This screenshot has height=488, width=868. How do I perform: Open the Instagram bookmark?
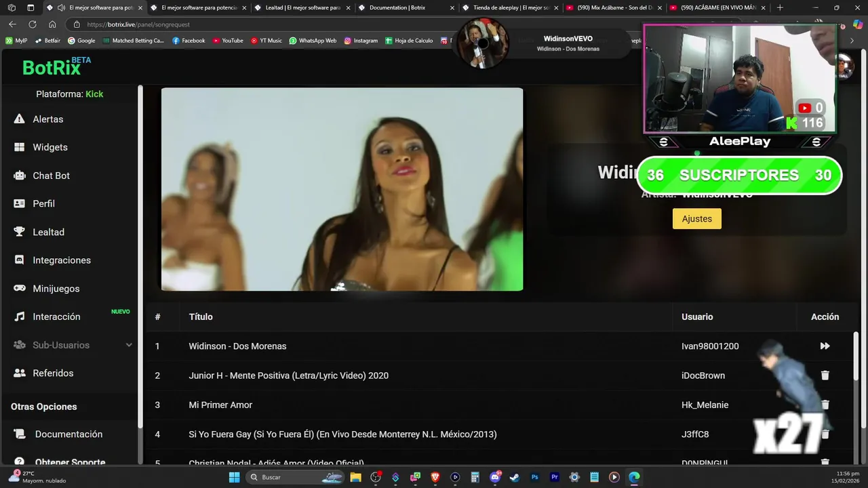tap(360, 41)
